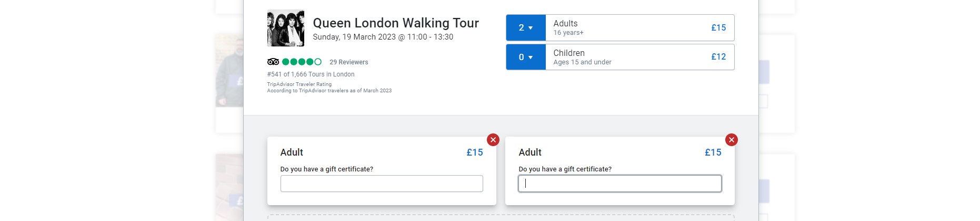Click the dropdown arrow beside Children count

click(531, 57)
